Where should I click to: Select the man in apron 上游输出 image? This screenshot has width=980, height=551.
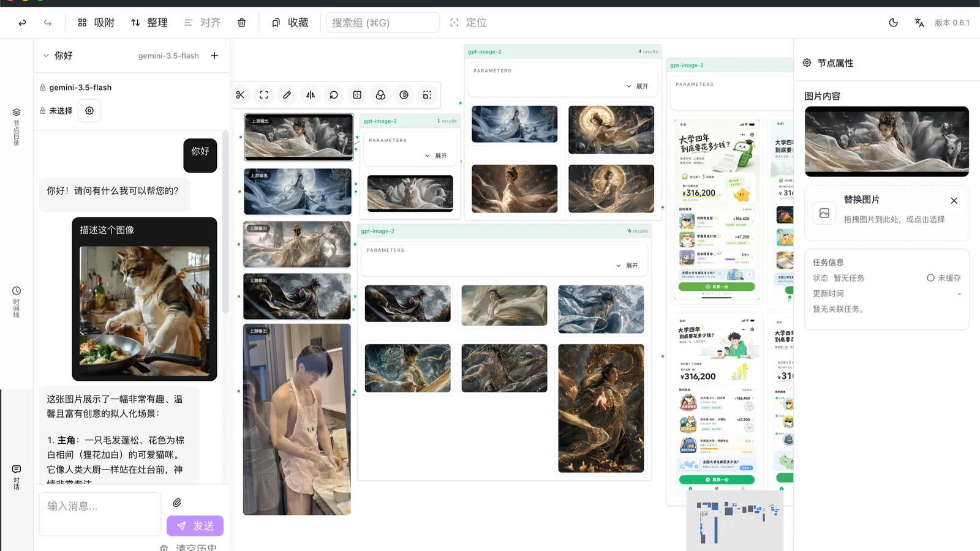pyautogui.click(x=297, y=419)
